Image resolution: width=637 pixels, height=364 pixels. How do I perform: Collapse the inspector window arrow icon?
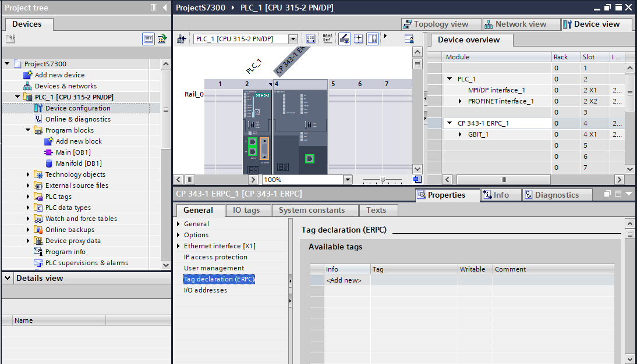629,194
